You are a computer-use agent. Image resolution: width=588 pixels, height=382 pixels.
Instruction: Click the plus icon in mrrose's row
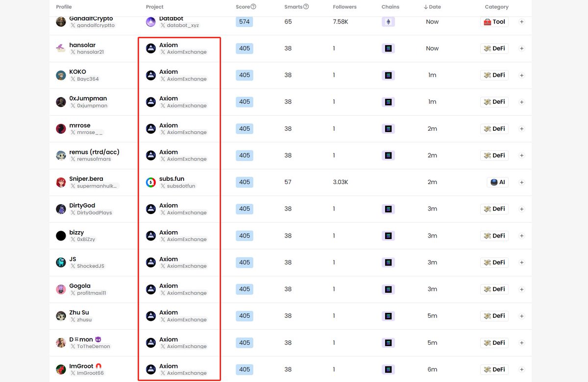pos(521,129)
